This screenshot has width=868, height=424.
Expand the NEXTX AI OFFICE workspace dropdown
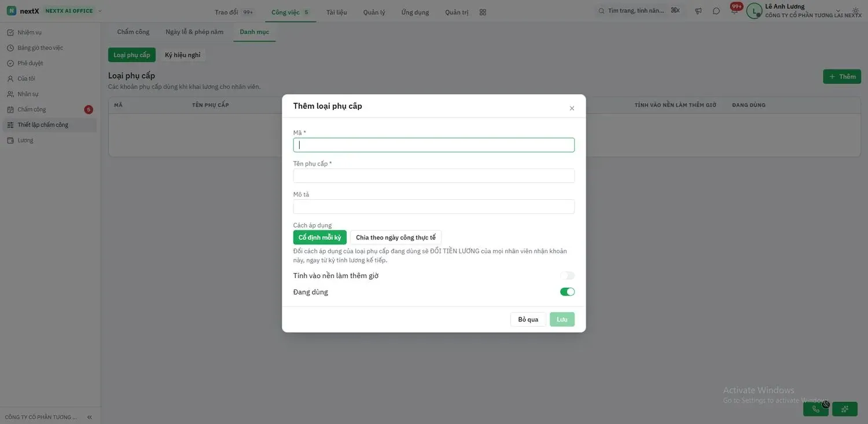point(100,11)
